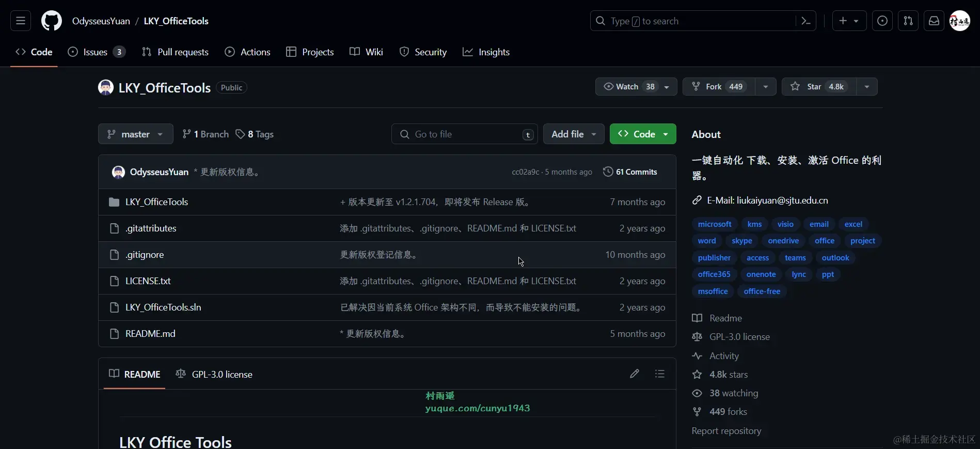Image resolution: width=980 pixels, height=449 pixels.
Task: Fork the repository
Action: tap(719, 87)
